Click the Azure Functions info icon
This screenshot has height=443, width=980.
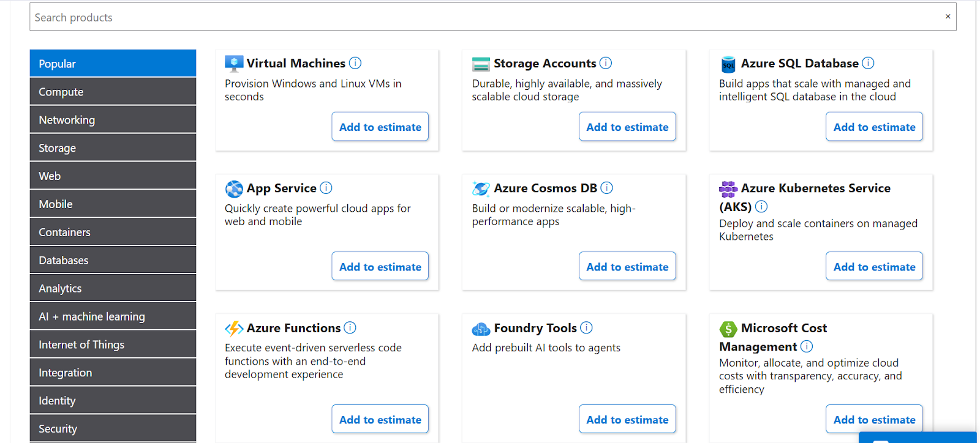350,328
